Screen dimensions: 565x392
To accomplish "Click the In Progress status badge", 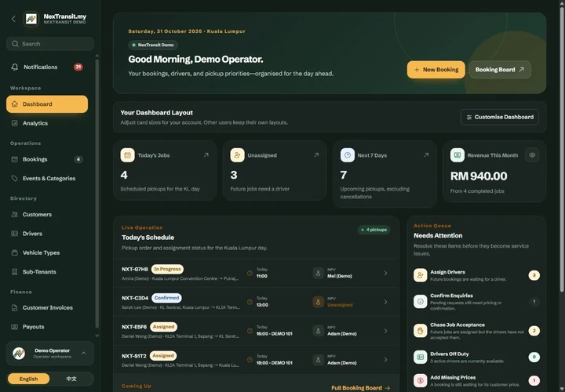I will 167,269.
